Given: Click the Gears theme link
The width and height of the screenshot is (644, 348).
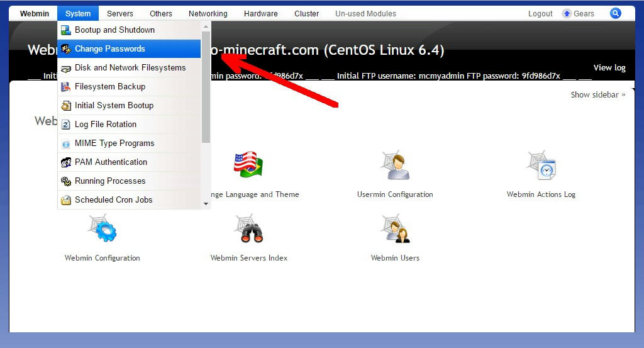Looking at the screenshot, I should pos(584,14).
